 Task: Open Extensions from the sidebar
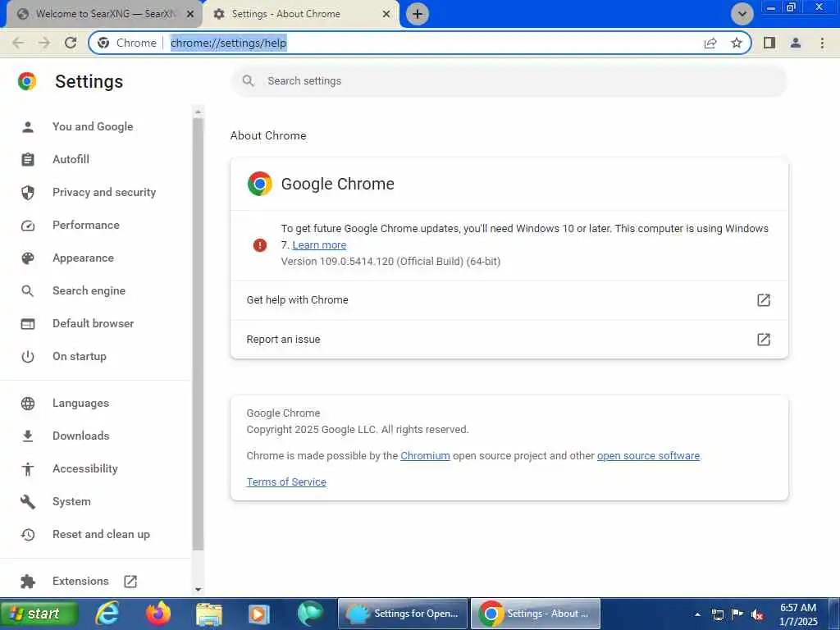[80, 582]
